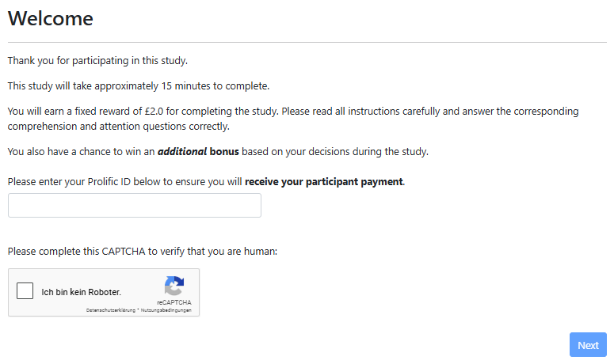The width and height of the screenshot is (614, 364).
Task: Click the 'Thank you for participating' sentence
Action: 97,60
